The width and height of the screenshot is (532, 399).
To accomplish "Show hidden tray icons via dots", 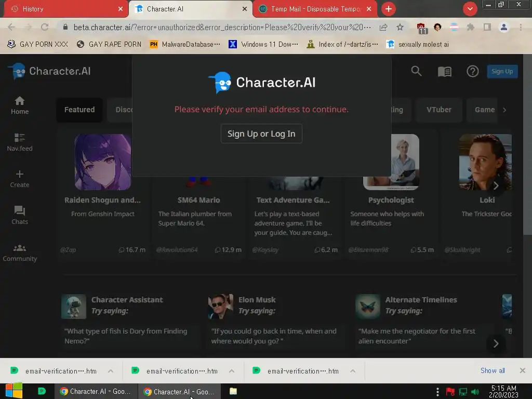I will tap(437, 392).
